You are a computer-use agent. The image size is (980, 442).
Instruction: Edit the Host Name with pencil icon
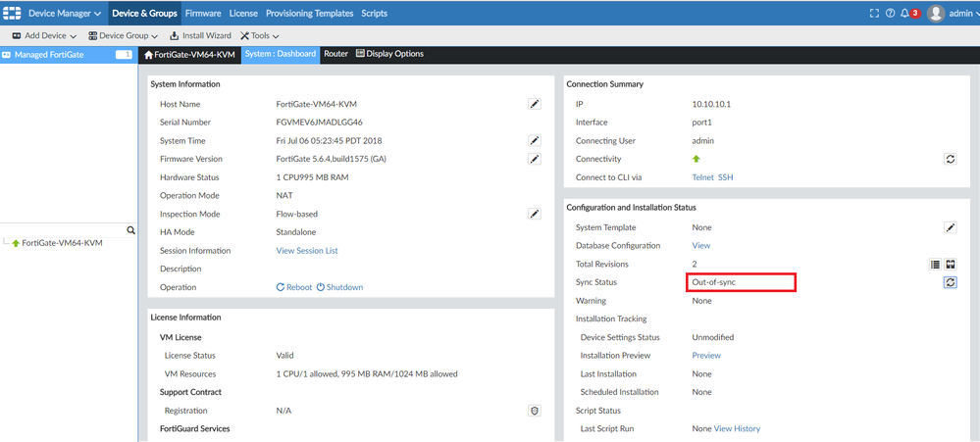pyautogui.click(x=535, y=104)
